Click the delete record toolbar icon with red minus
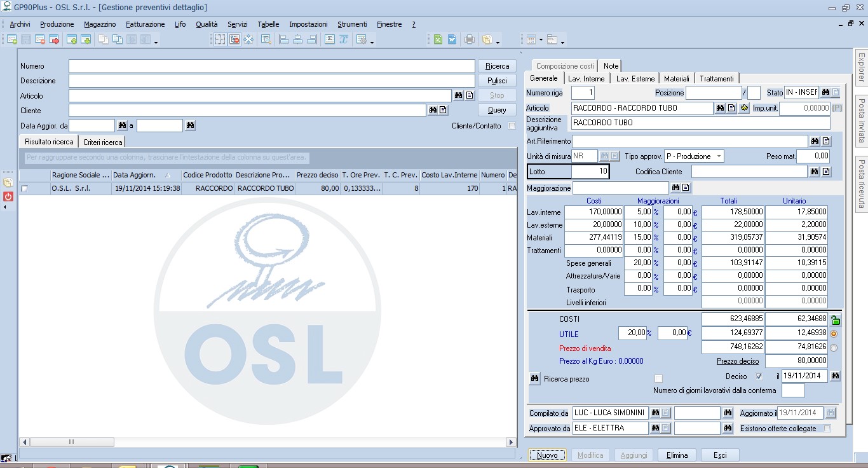Image resolution: width=868 pixels, height=468 pixels. click(x=39, y=39)
